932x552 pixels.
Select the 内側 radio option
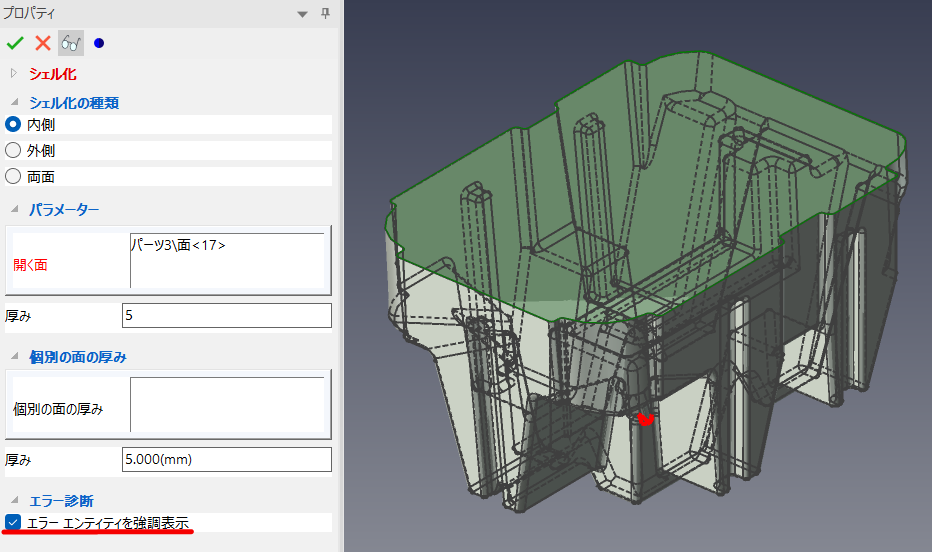13,124
